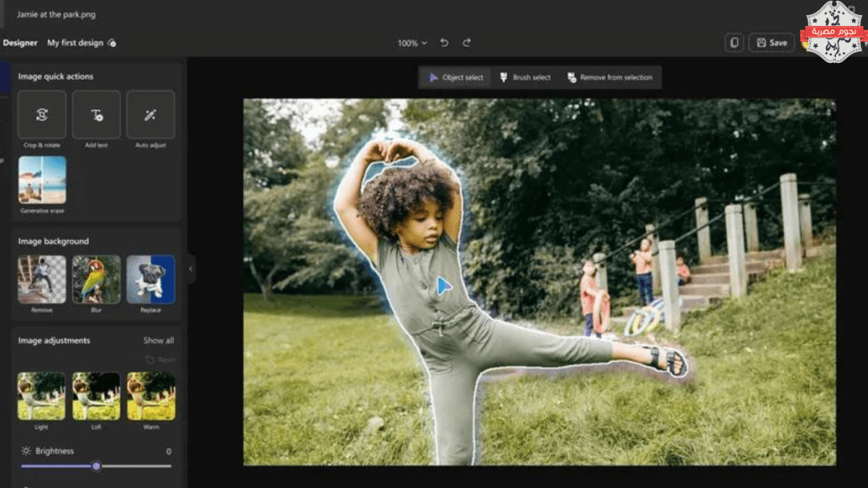
Task: Choose Remove from selection
Action: pos(610,77)
